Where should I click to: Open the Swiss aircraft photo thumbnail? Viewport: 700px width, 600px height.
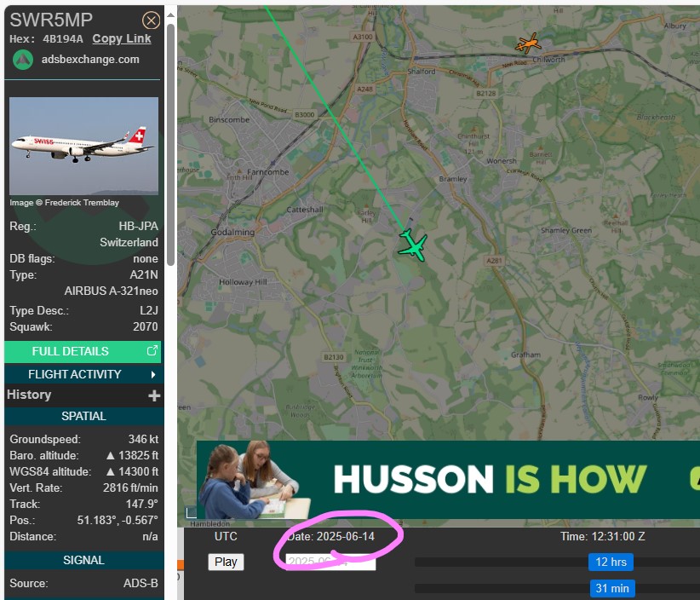[x=84, y=146]
